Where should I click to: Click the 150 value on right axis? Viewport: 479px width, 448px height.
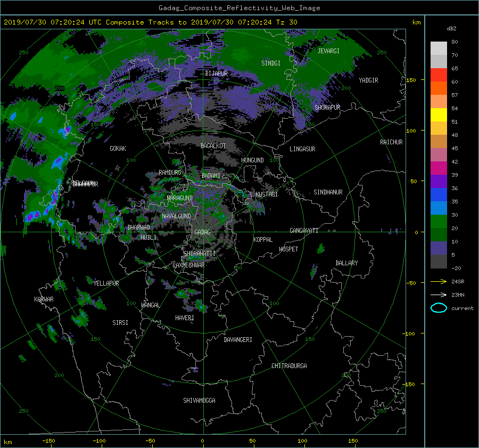point(411,80)
